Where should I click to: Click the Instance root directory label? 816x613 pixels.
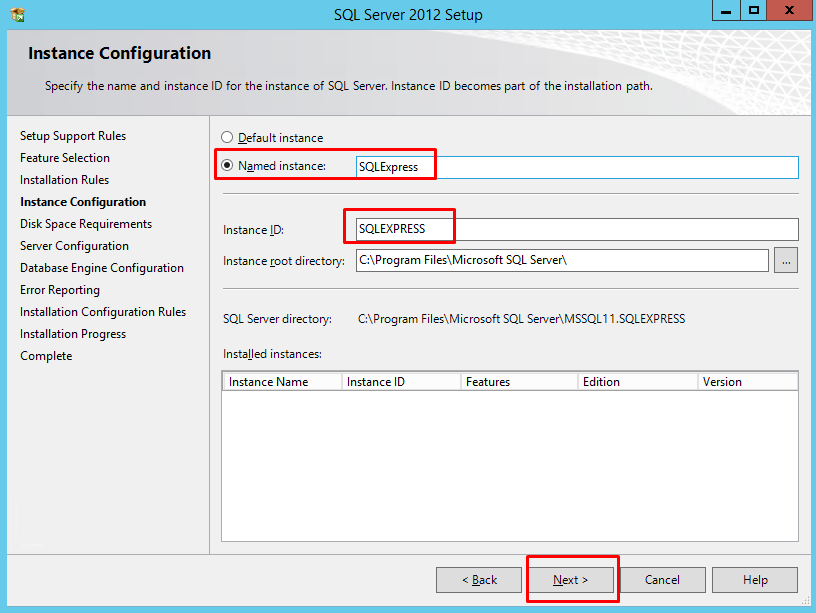coord(284,261)
